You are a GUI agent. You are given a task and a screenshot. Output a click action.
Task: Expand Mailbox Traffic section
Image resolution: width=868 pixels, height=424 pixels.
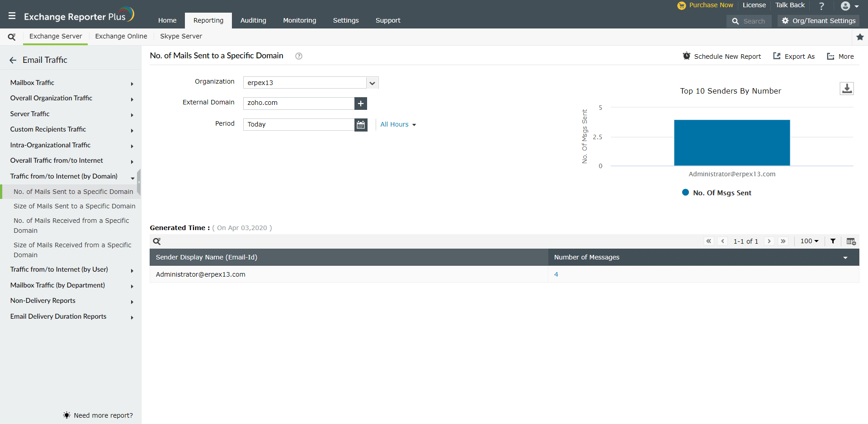[x=132, y=84]
